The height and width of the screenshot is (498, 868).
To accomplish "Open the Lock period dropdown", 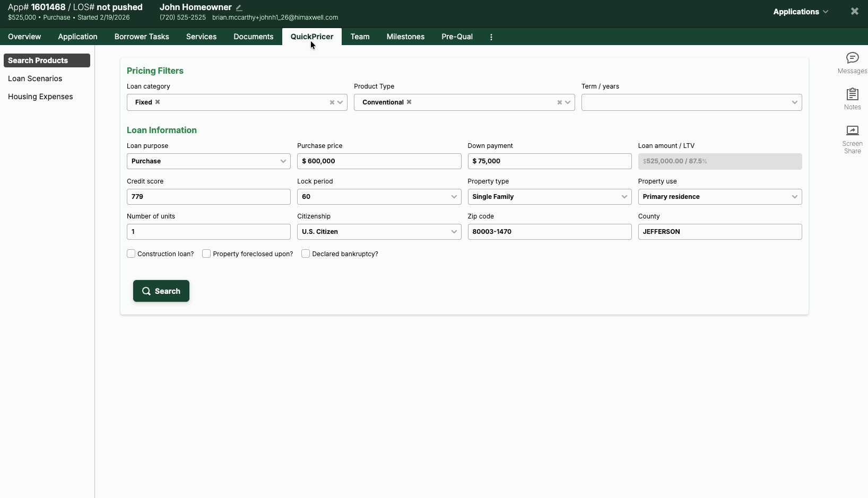I will pos(378,197).
